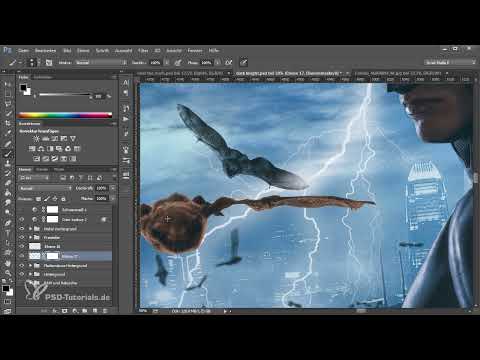Viewport: 480px width, 360px height.
Task: Add a layer mask from Layers panel bottom
Action: (x=65, y=311)
